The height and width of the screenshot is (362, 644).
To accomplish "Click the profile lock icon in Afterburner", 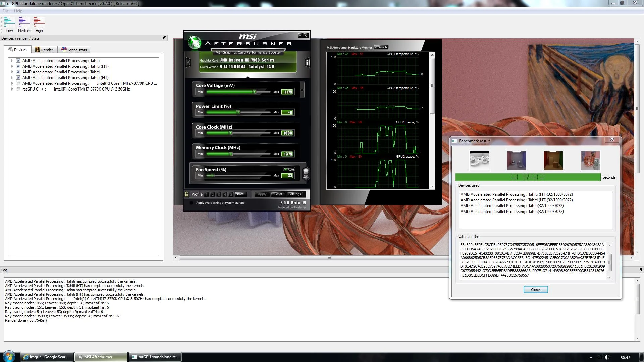I will pos(186,194).
